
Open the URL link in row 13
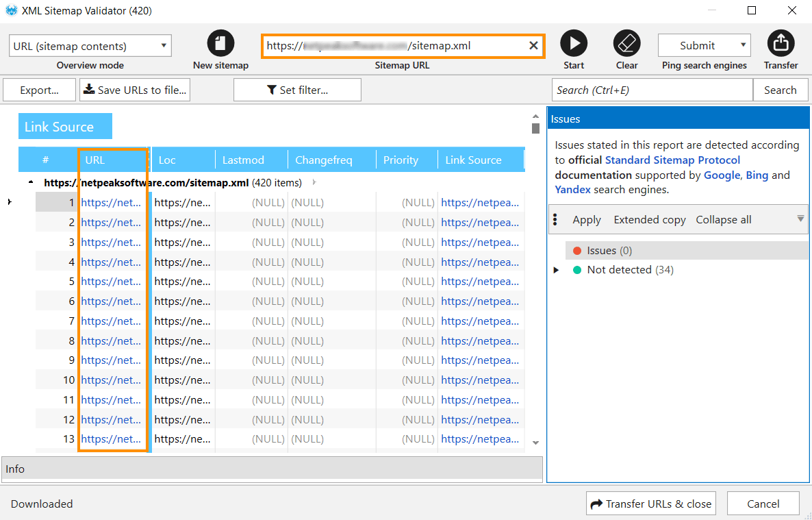coord(111,439)
